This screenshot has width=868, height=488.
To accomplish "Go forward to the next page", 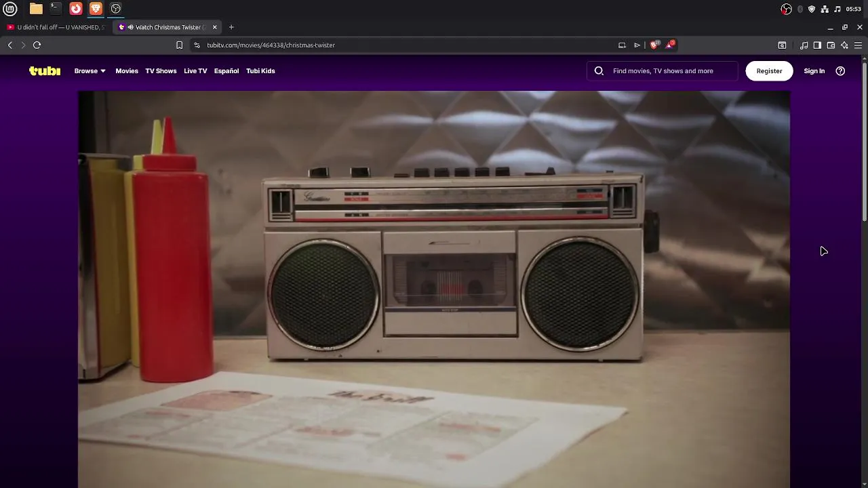I will [x=23, y=45].
